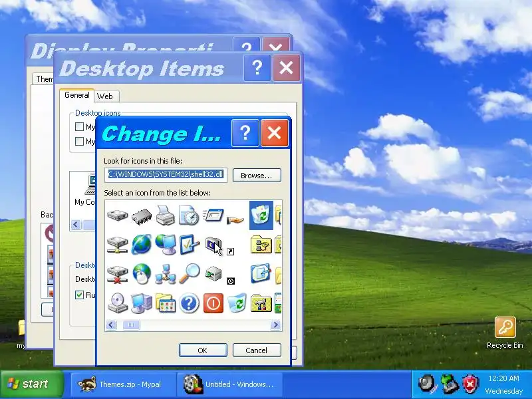The width and height of the screenshot is (532, 399).
Task: Select the sharing hand icon
Action: point(235,220)
